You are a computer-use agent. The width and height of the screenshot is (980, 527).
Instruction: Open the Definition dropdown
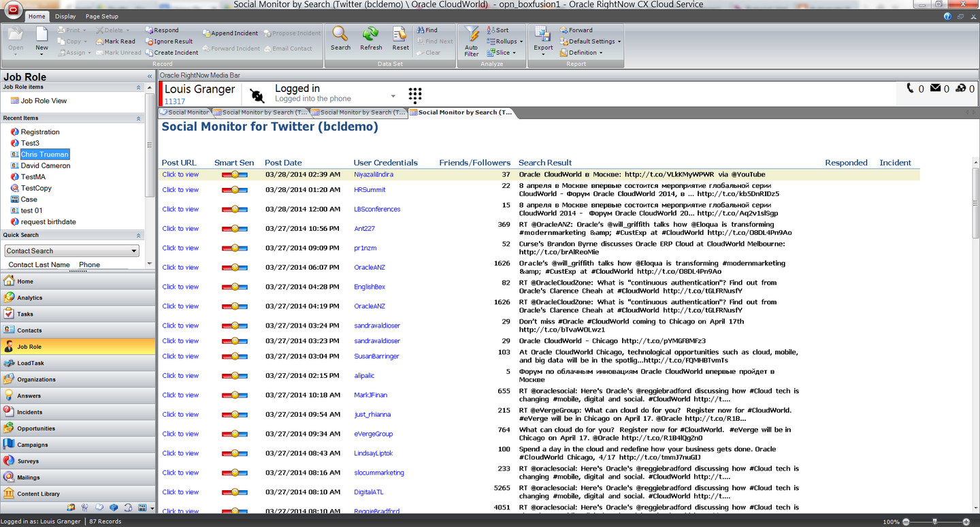581,52
